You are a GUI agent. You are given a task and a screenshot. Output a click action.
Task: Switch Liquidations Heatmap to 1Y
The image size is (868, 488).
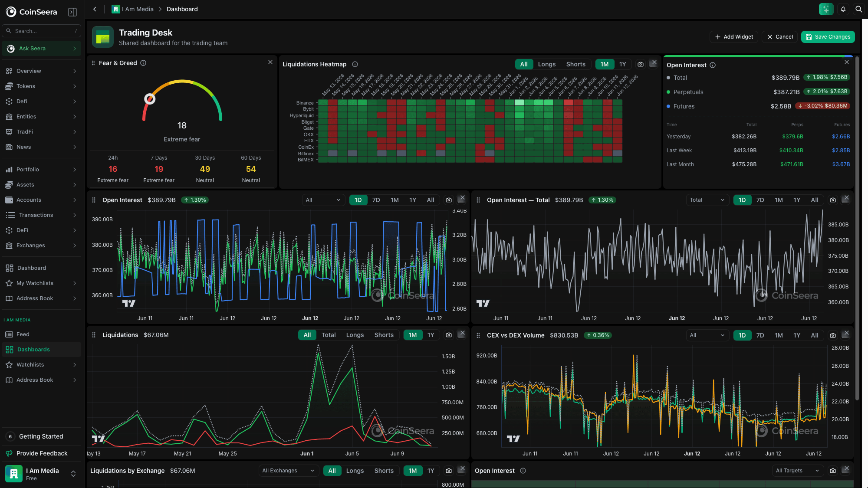pos(622,64)
